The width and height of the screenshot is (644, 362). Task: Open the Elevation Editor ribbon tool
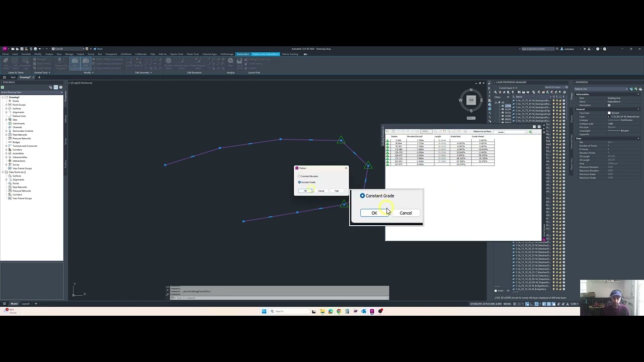click(x=169, y=62)
